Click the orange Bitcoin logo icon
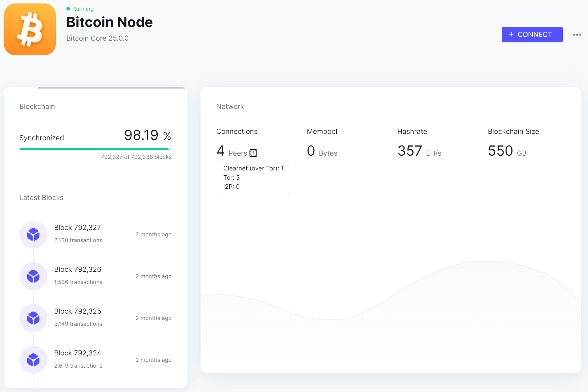The width and height of the screenshot is (588, 392). (30, 29)
